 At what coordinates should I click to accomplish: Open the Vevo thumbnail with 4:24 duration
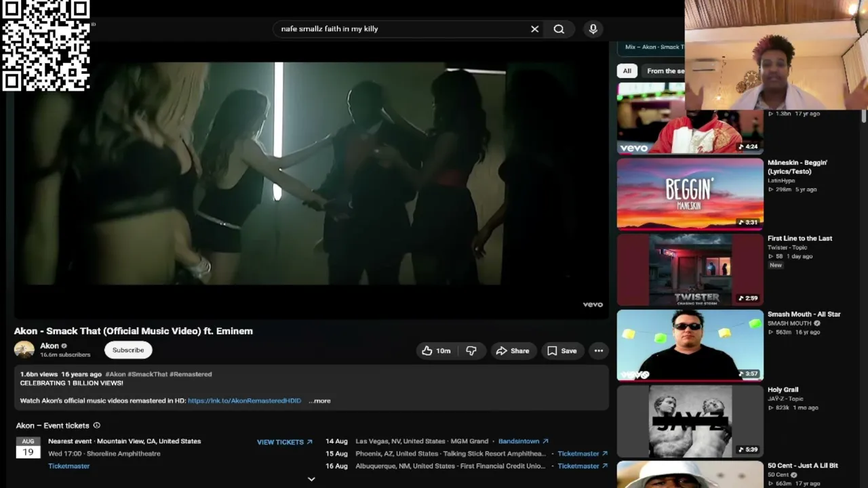point(690,119)
